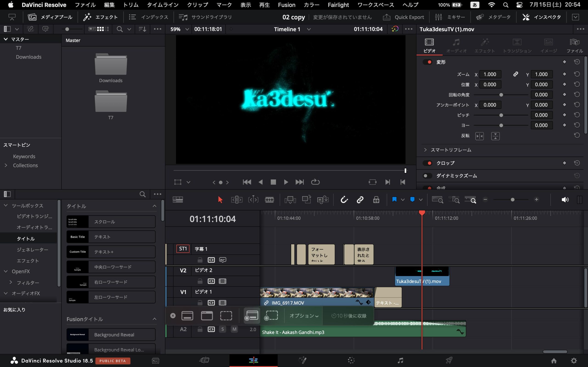Disable the 変形 section toggle
Screen dimensions: 588x367
click(x=427, y=62)
